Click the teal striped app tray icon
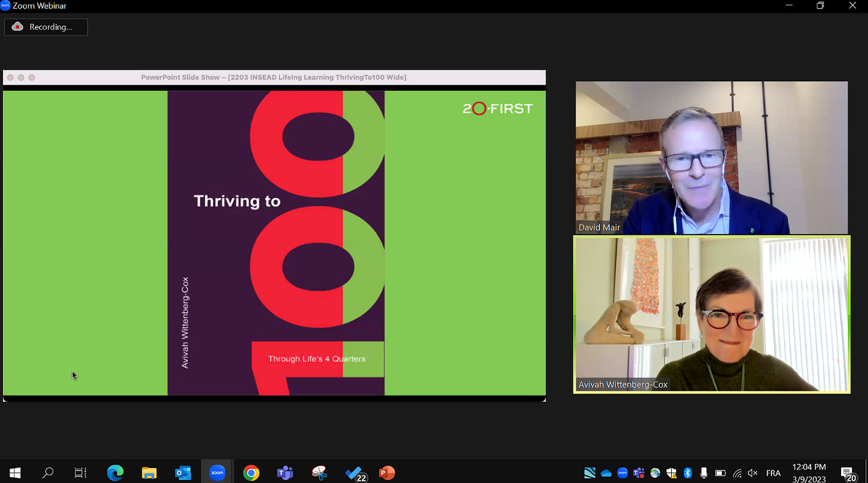Screen dimensions: 868x483 pyautogui.click(x=590, y=473)
